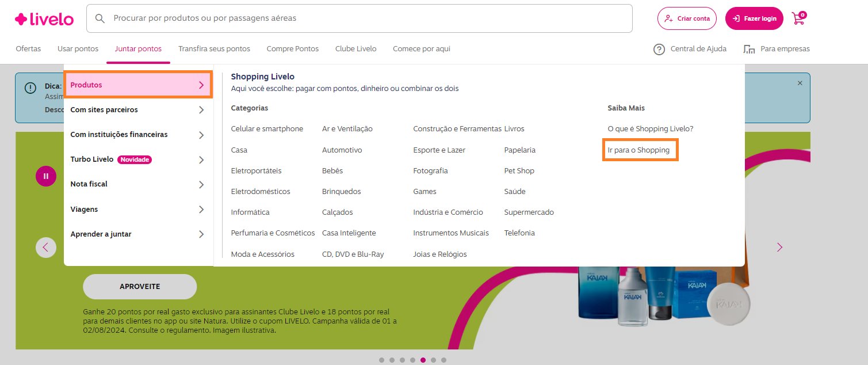Open the Comece por aqui menu
Image resolution: width=868 pixels, height=365 pixels.
point(422,49)
